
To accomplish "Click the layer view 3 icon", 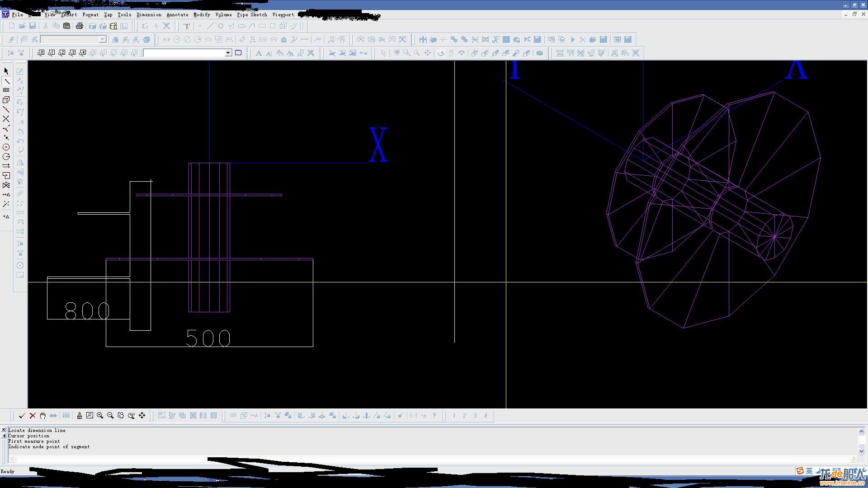I will 72,53.
